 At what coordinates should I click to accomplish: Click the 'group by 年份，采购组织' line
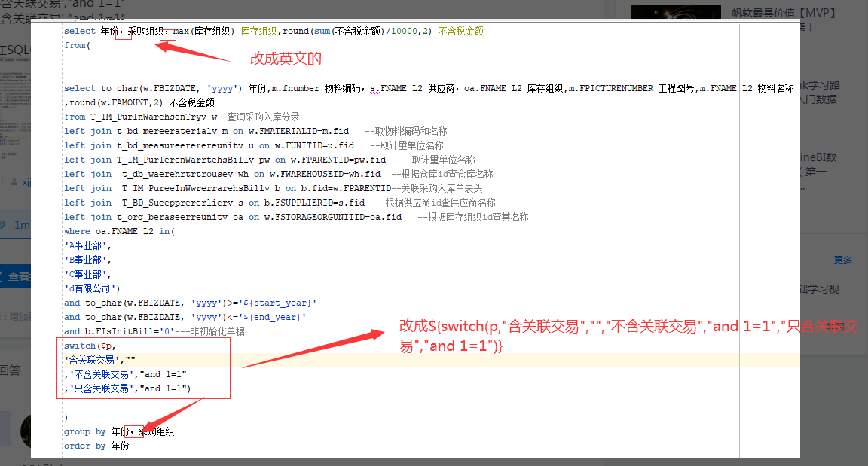click(x=119, y=431)
